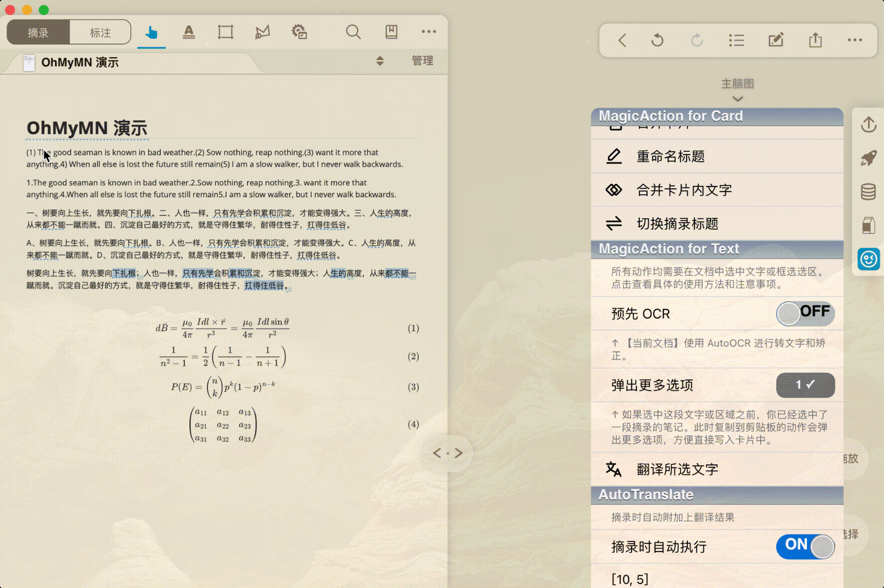Toggle the OhMyMN smiley face panel icon

[868, 259]
